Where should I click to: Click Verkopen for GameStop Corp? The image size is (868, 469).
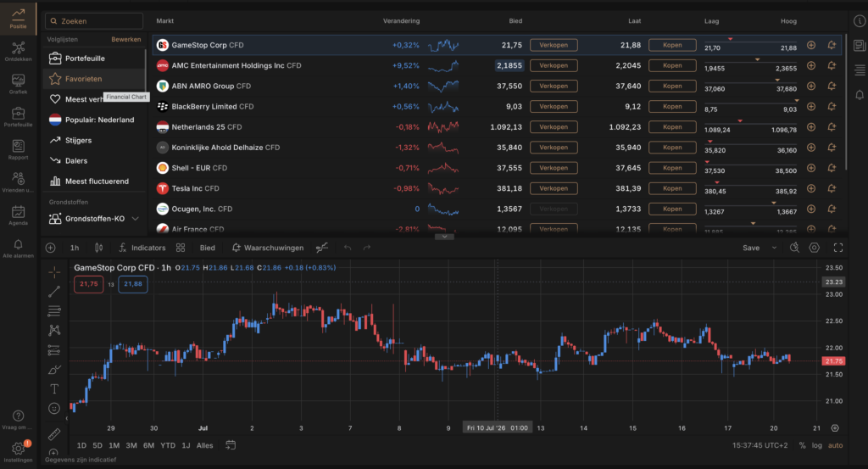click(554, 45)
